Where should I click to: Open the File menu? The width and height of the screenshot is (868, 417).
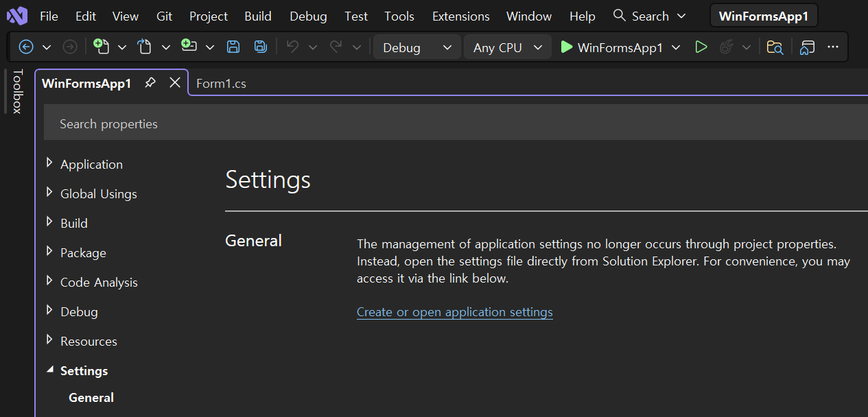click(49, 16)
